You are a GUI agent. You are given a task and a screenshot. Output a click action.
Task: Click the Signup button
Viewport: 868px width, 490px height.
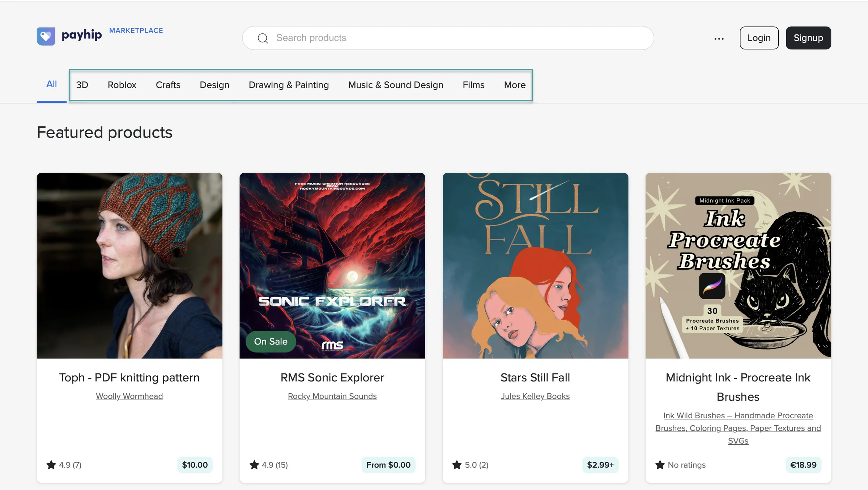[808, 38]
